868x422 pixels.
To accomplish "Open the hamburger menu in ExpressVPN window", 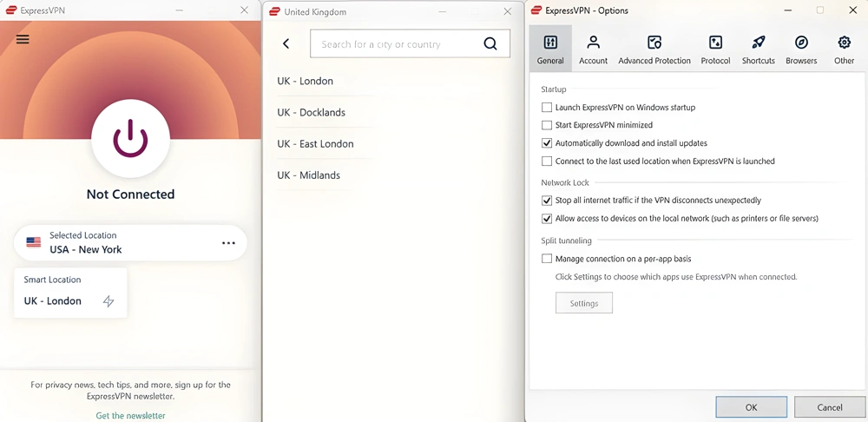I will click(23, 39).
